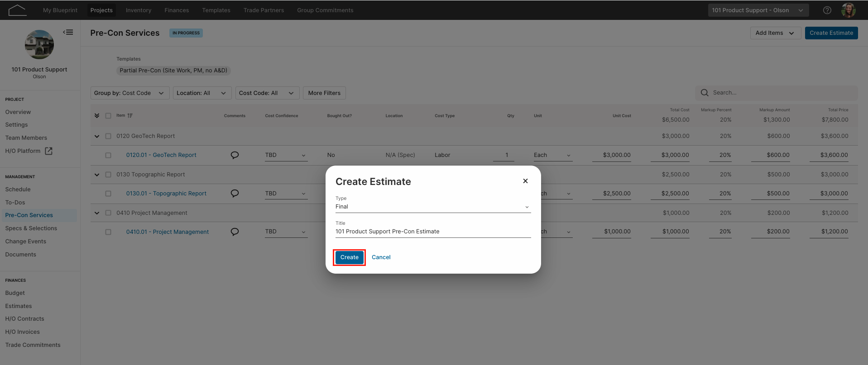Open the Location: All dropdown
Viewport: 868px width, 365px height.
(202, 93)
